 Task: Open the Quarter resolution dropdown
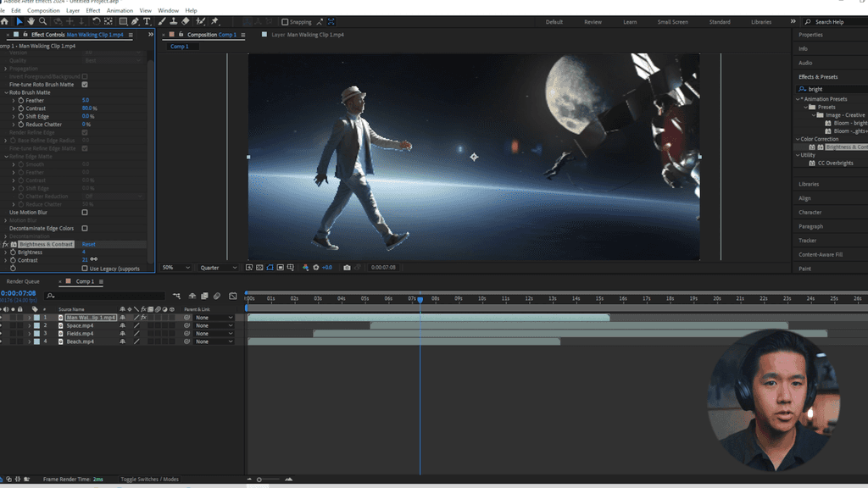click(219, 268)
